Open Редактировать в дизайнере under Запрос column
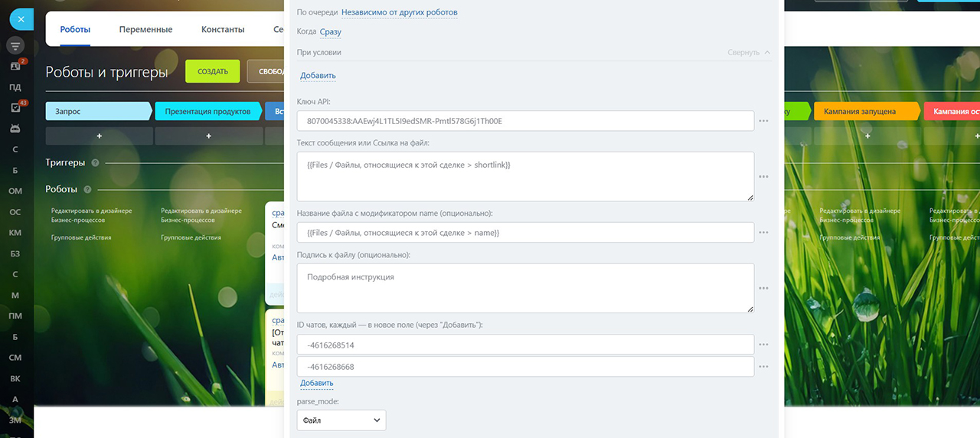Screen dimensions: 980x438 (x=92, y=215)
